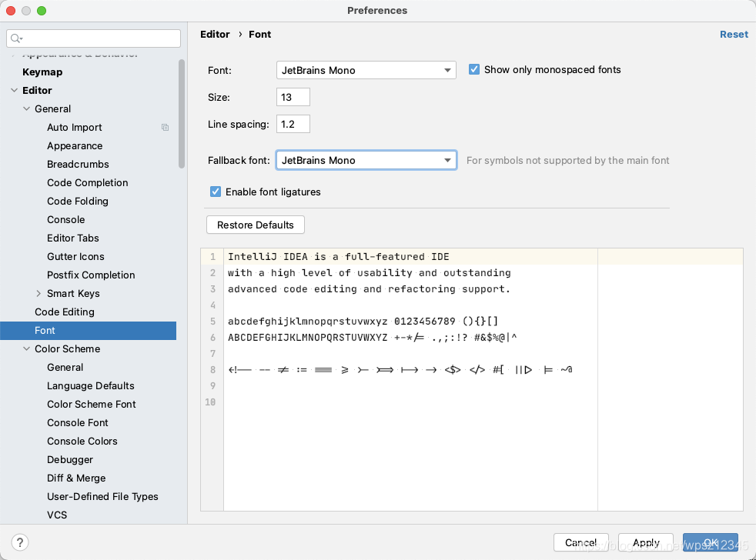Open General under Color Scheme
Screen dimensions: 756x560
coord(65,367)
